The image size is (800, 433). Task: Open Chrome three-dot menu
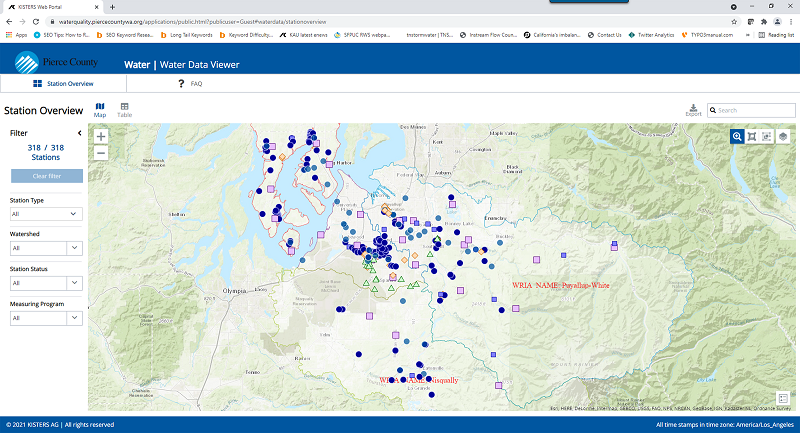point(791,21)
